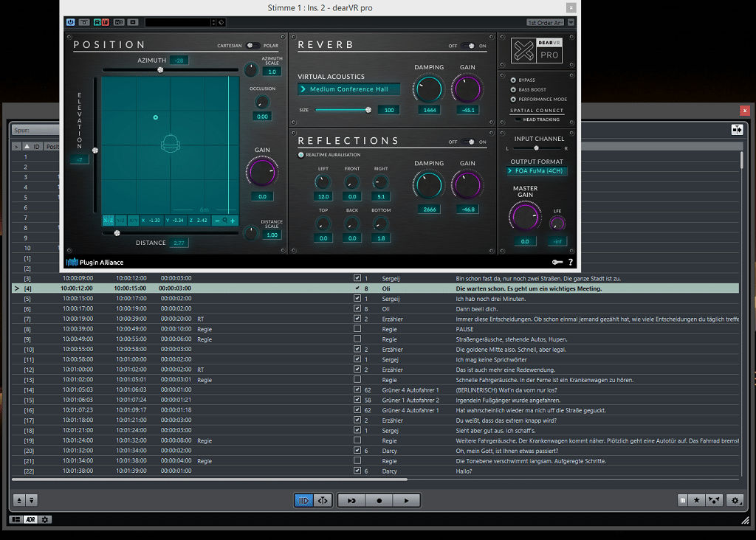756x540 pixels.
Task: Click the Azimuth value field -28
Action: coord(179,60)
